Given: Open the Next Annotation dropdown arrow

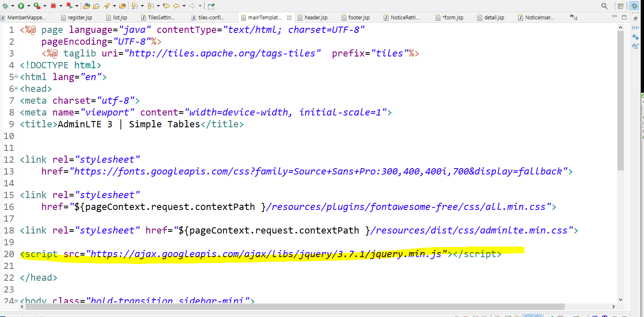Looking at the screenshot, I should pyautogui.click(x=142, y=6).
